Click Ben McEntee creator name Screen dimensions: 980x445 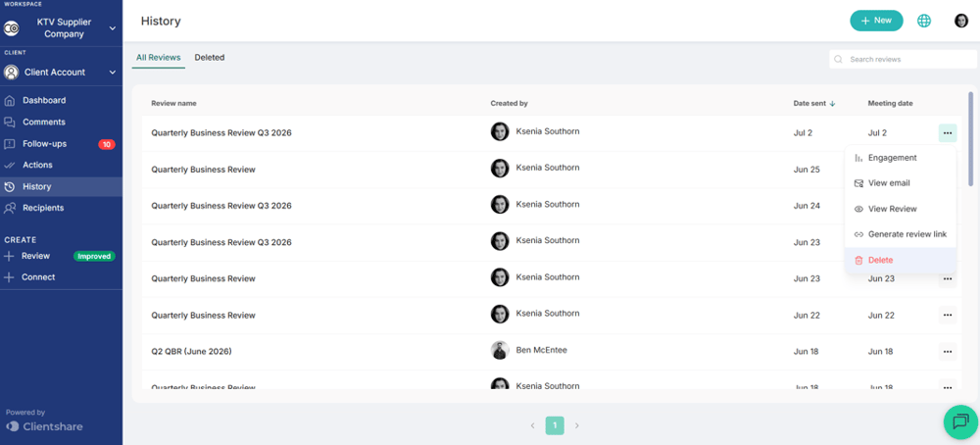[x=541, y=350]
